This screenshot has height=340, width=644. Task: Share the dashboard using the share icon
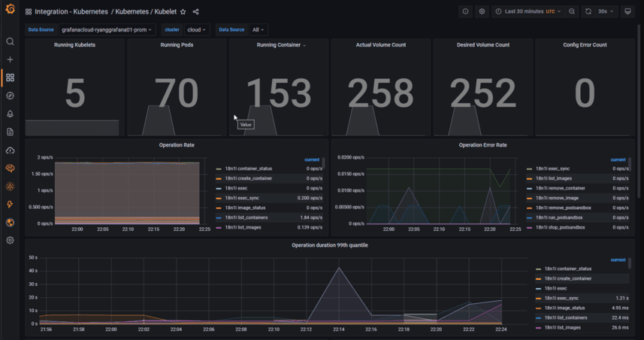[196, 12]
